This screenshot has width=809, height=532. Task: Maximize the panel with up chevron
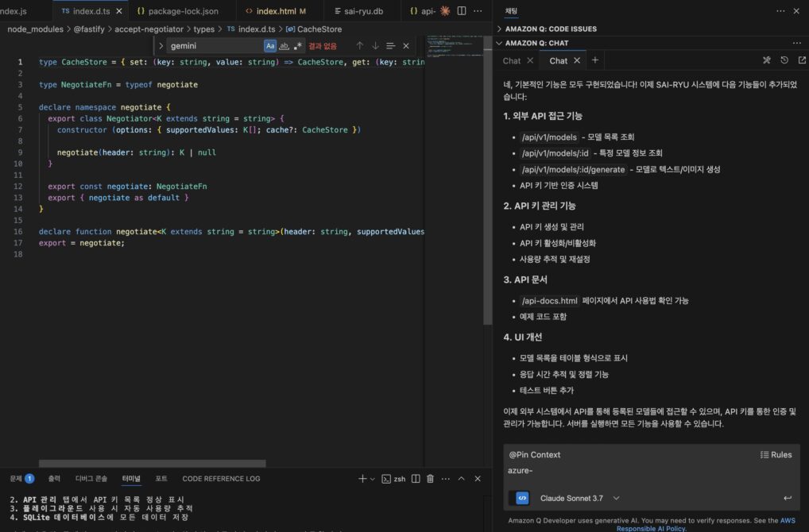click(461, 479)
